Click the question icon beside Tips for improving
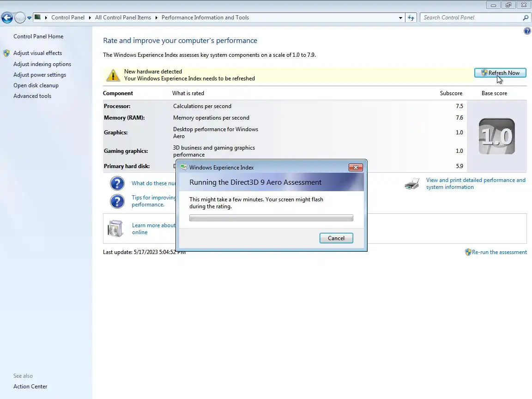The image size is (532, 399). tap(117, 201)
